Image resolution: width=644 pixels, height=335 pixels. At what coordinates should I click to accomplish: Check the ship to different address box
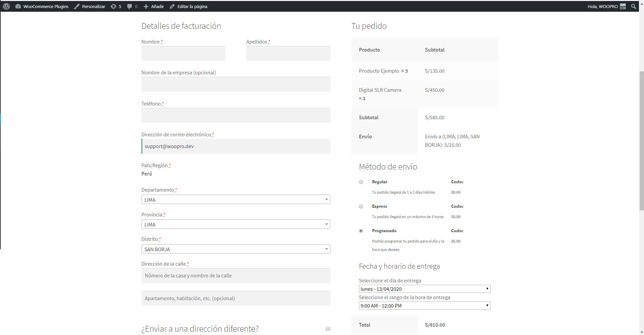(328, 329)
